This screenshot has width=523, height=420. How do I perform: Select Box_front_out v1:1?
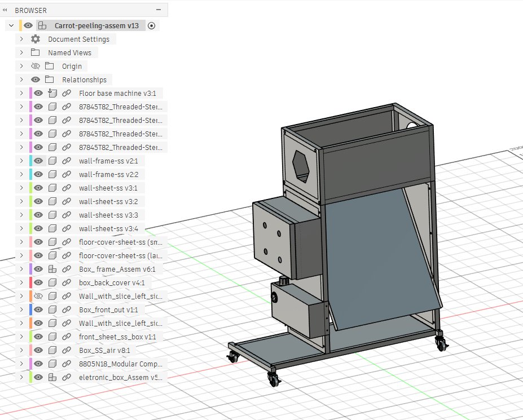pos(108,310)
